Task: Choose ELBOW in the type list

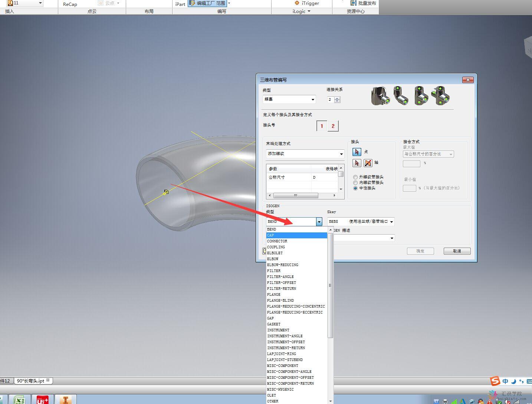Action: 297,259
